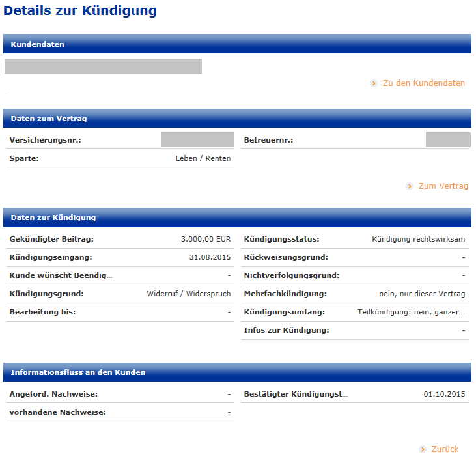This screenshot has height=461, width=476.
Task: Click the arrow icon beside Zum Vertrag
Action: (x=410, y=186)
